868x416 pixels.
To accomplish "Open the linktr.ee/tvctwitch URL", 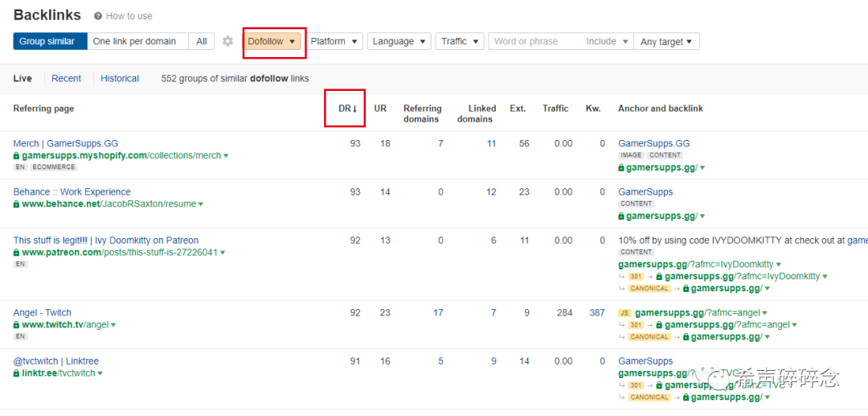I will (x=59, y=373).
